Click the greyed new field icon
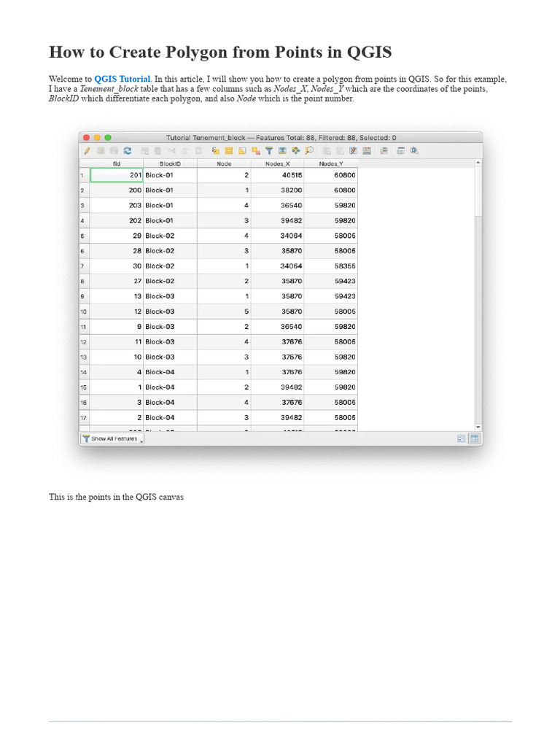Image resolution: width=560 pixels, height=747 pixels. click(327, 150)
